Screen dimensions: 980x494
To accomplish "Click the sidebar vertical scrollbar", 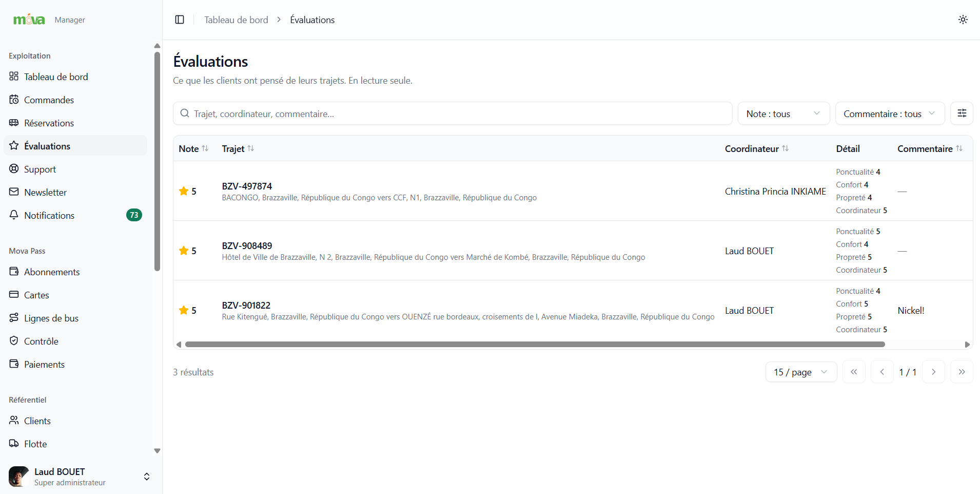I will (x=157, y=161).
